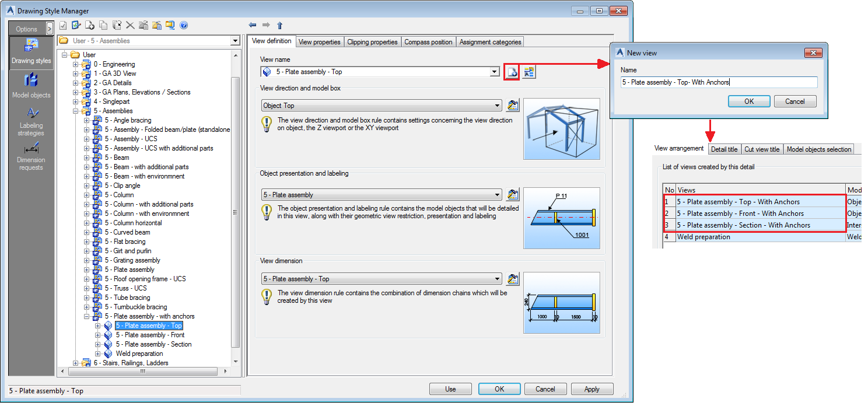Viewport: 868px width, 409px height.
Task: Collapse the 5 - Assemblies tree node
Action: [75, 111]
